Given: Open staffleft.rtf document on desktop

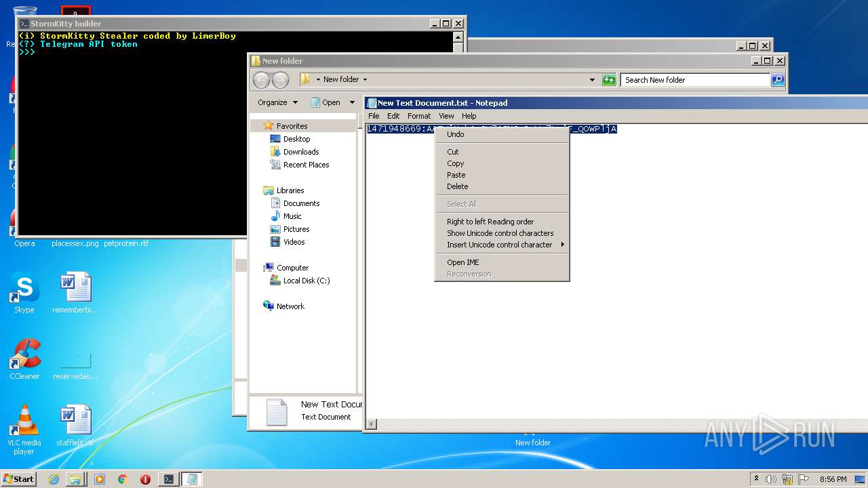Looking at the screenshot, I should click(x=75, y=426).
